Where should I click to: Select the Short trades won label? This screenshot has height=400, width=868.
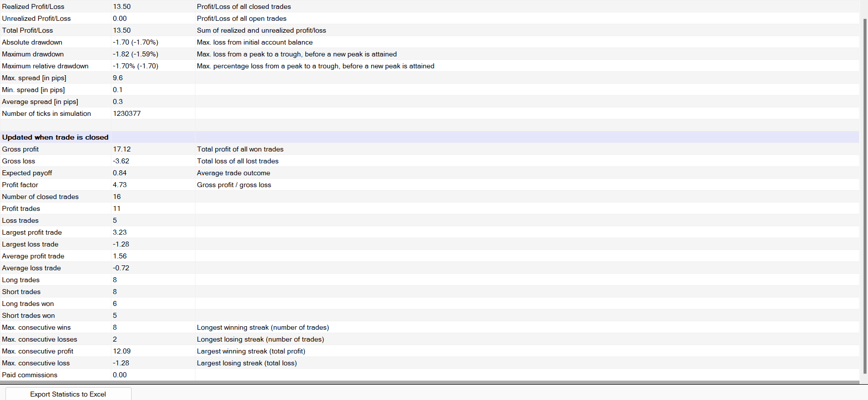click(28, 315)
